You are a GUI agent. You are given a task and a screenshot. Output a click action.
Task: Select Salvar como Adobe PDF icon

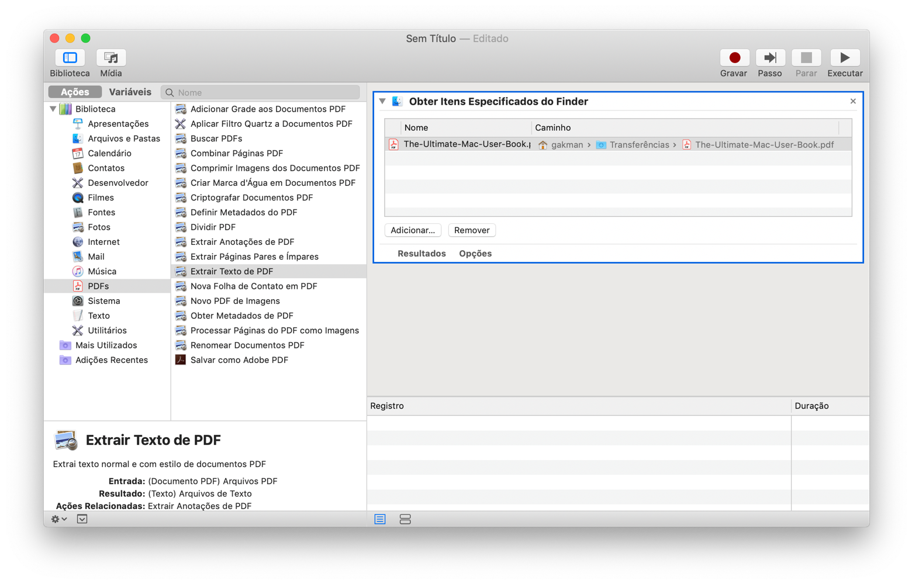pyautogui.click(x=181, y=359)
